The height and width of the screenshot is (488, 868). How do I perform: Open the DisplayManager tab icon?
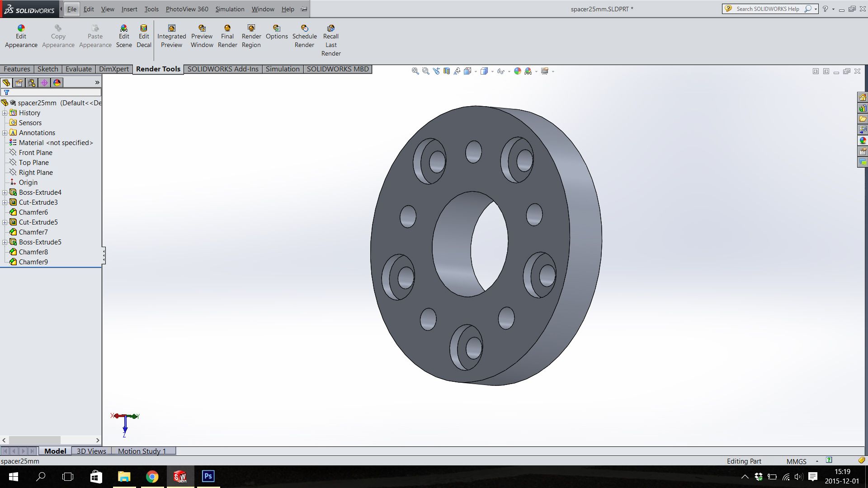click(x=57, y=83)
